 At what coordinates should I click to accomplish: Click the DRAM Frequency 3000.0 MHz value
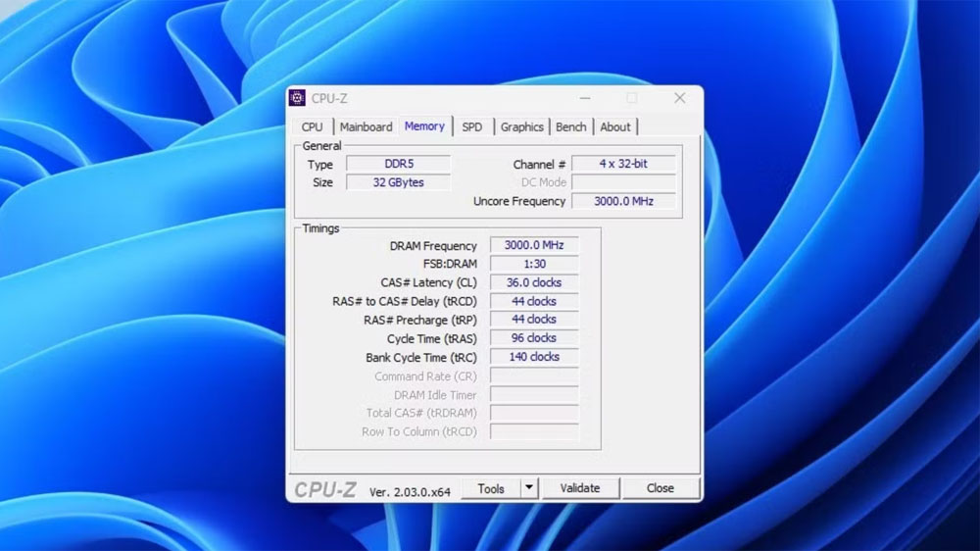(534, 245)
